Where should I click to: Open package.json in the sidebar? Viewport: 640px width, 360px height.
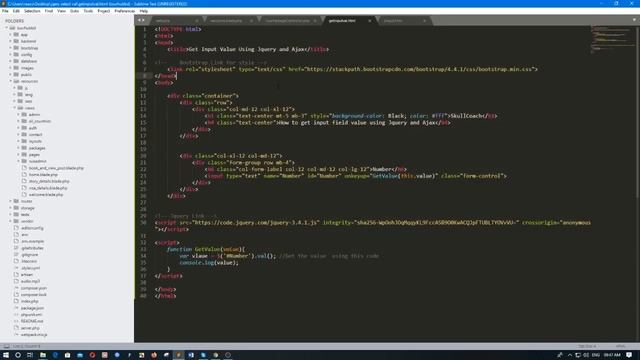click(32, 308)
